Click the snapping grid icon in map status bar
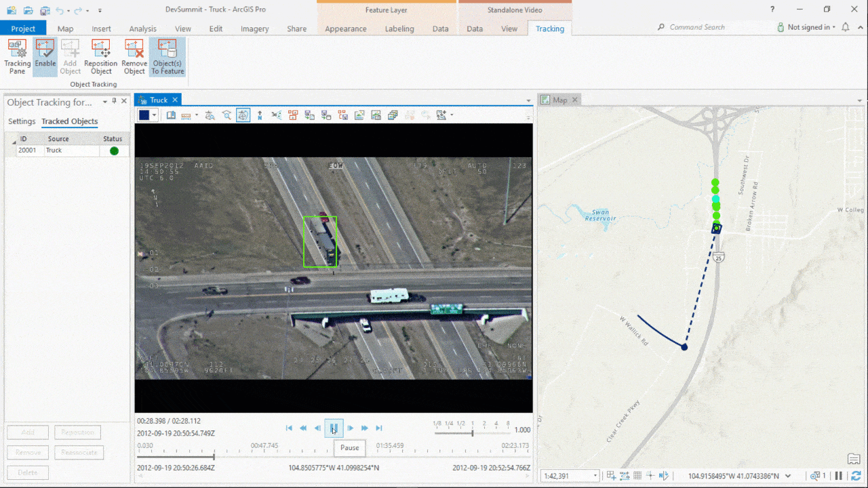Screen dimensions: 868x488 637,476
